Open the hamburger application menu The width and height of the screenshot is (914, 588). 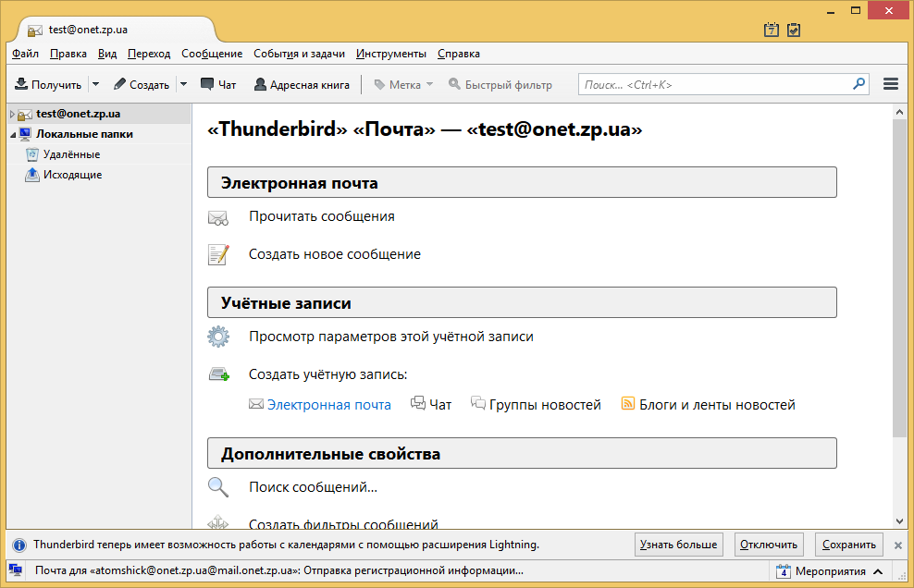(x=891, y=84)
